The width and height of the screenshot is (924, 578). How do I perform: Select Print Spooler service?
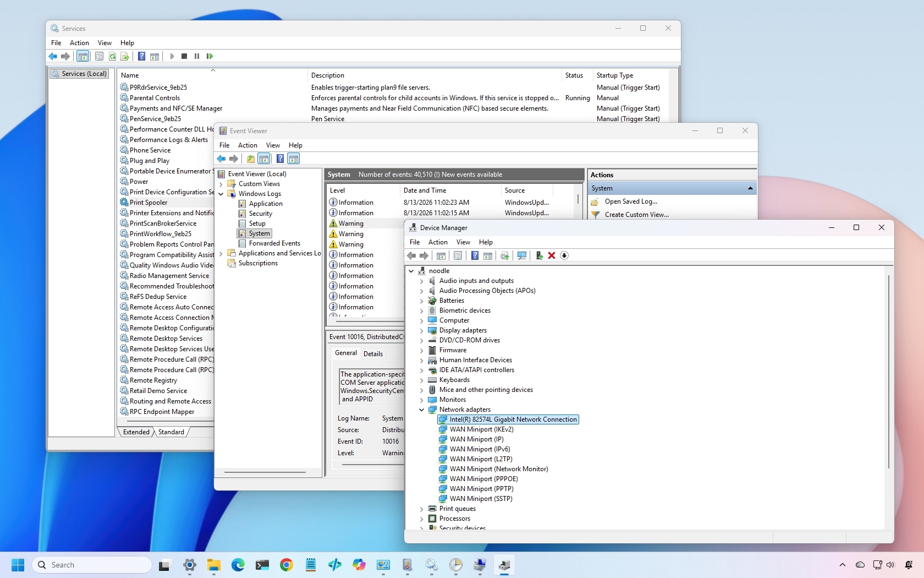click(148, 203)
